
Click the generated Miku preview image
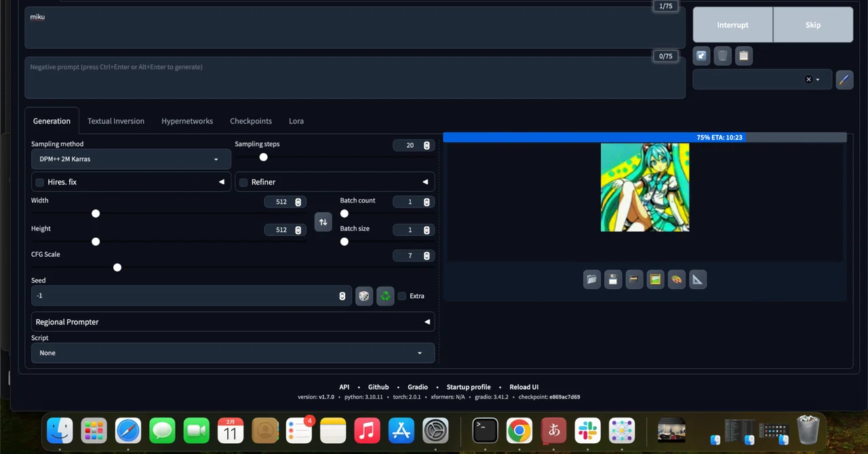(x=645, y=188)
